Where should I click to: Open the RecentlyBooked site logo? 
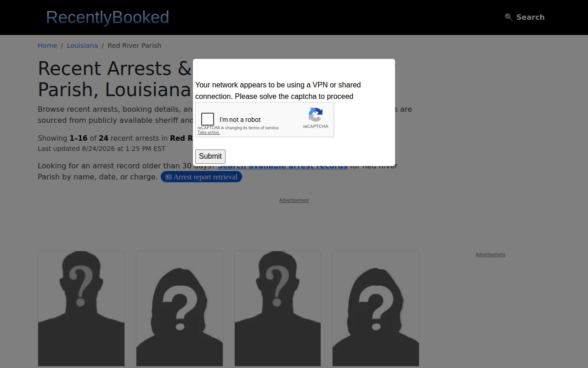pyautogui.click(x=107, y=17)
